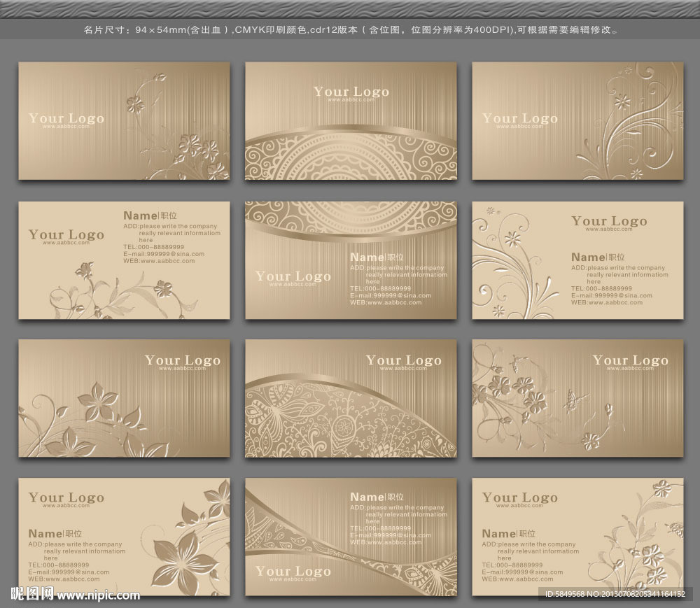The image size is (700, 608).
Task: Open the beige contact card with ladybug flower vine
Action: [577, 537]
